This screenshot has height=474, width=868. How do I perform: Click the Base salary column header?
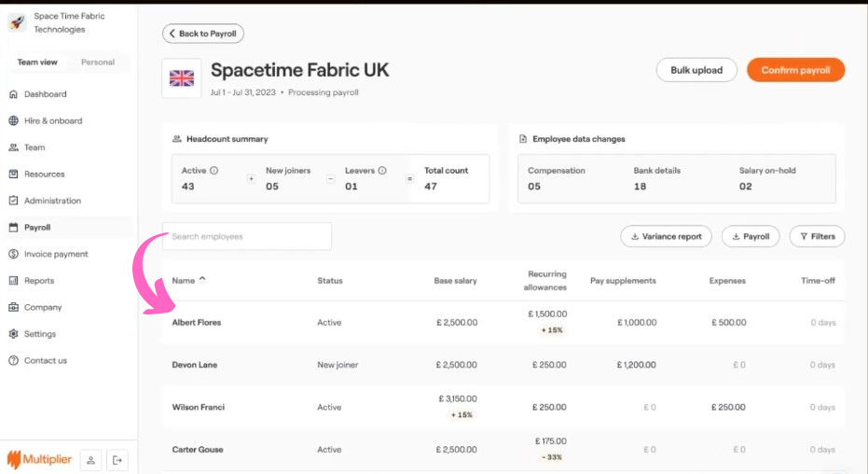(455, 281)
